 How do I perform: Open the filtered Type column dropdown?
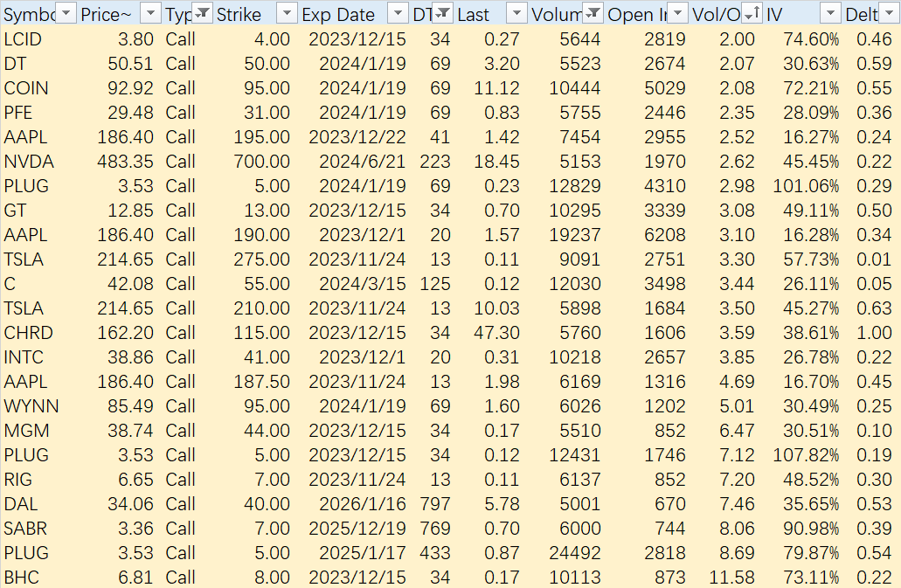[202, 12]
